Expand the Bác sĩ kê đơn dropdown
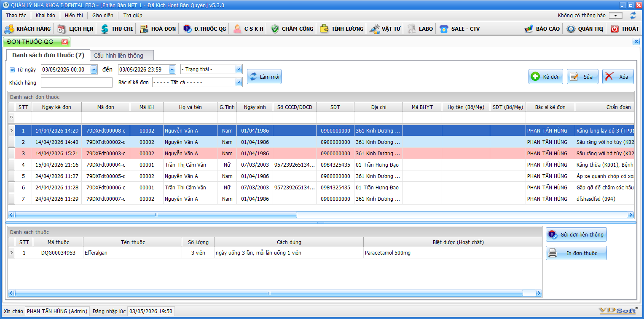644x319 pixels. (239, 82)
